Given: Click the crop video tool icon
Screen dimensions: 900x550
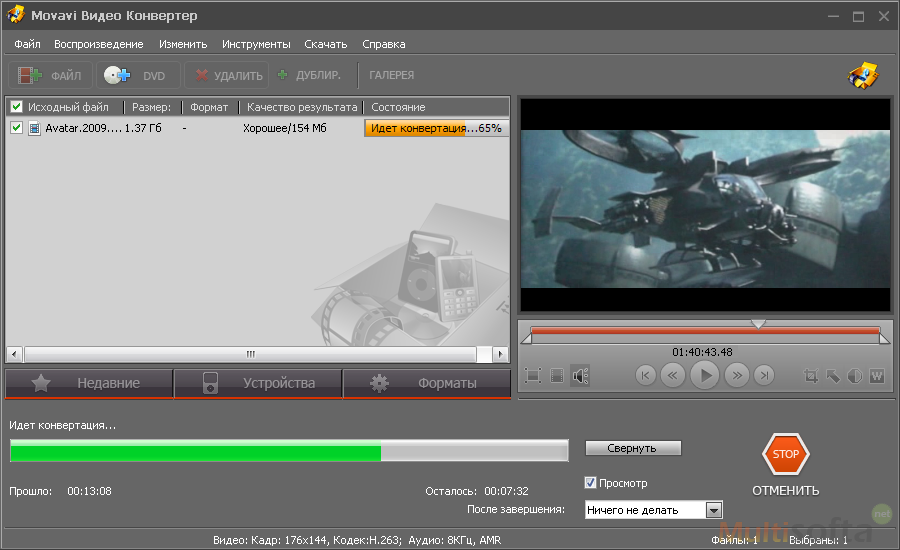Looking at the screenshot, I should point(811,376).
